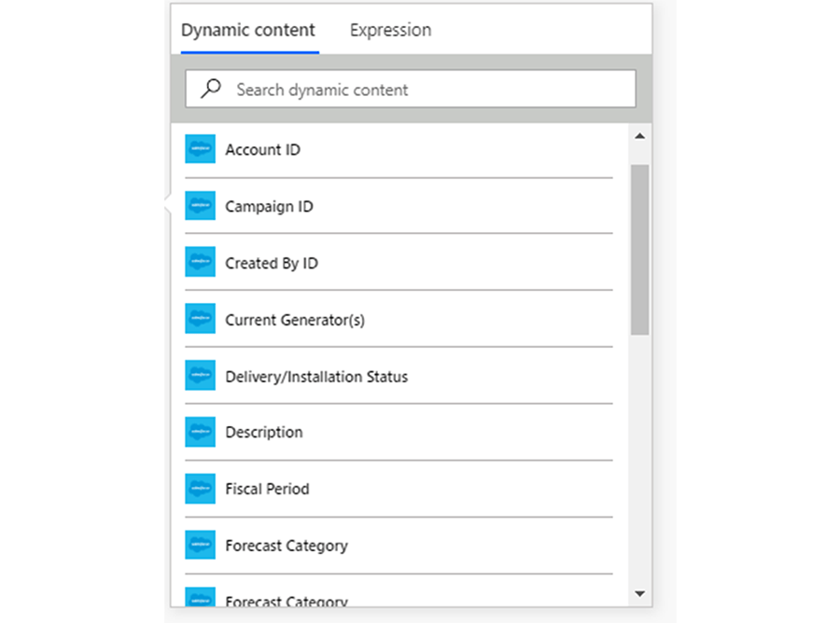Choose the Campaign ID text
The image size is (840, 623).
tap(269, 207)
